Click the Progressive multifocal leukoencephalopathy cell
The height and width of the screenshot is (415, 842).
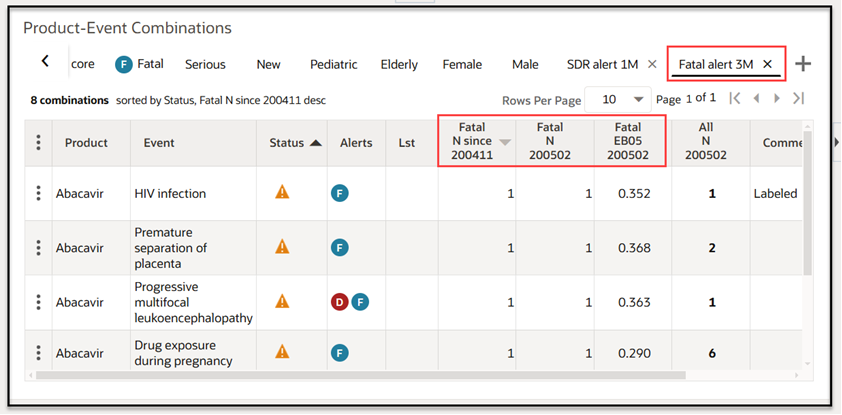pyautogui.click(x=193, y=302)
